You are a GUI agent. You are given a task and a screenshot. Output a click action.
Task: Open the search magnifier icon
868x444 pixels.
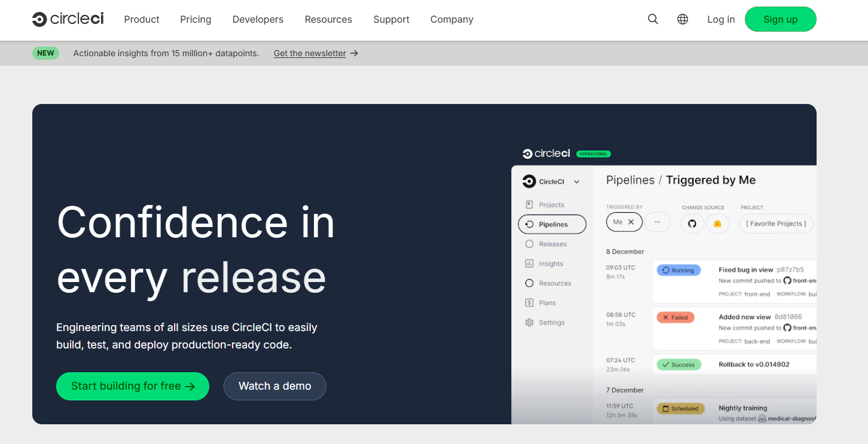(653, 19)
